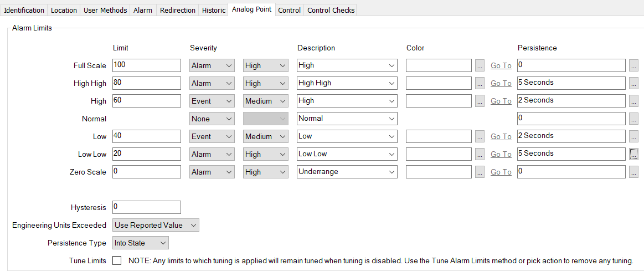Enable the Tune Limits checkbox
Image resolution: width=644 pixels, height=276 pixels.
117,260
